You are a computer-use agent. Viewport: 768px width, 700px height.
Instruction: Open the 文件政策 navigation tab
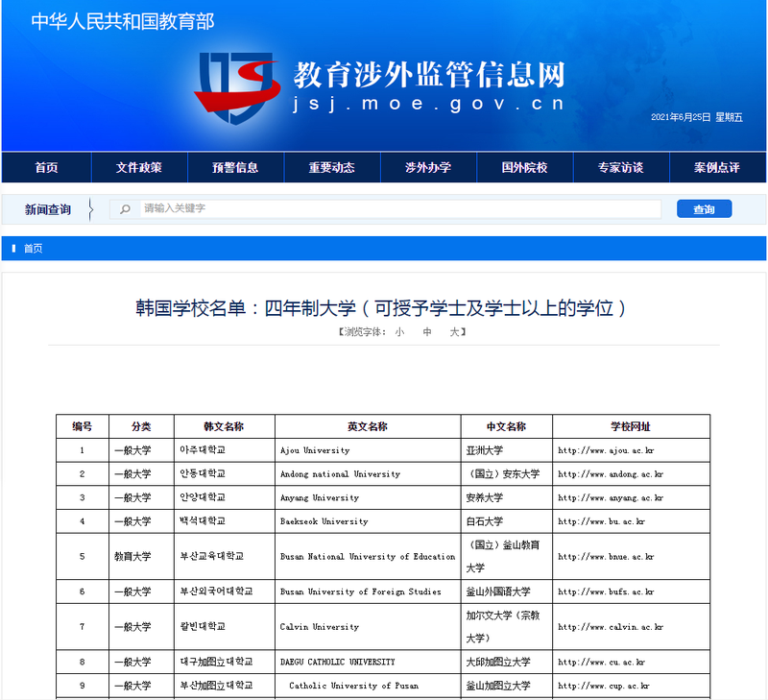click(139, 167)
